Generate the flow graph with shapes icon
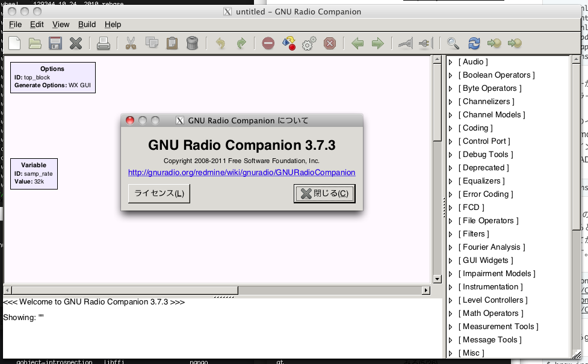Screen dimensions: 588x364 click(x=289, y=43)
